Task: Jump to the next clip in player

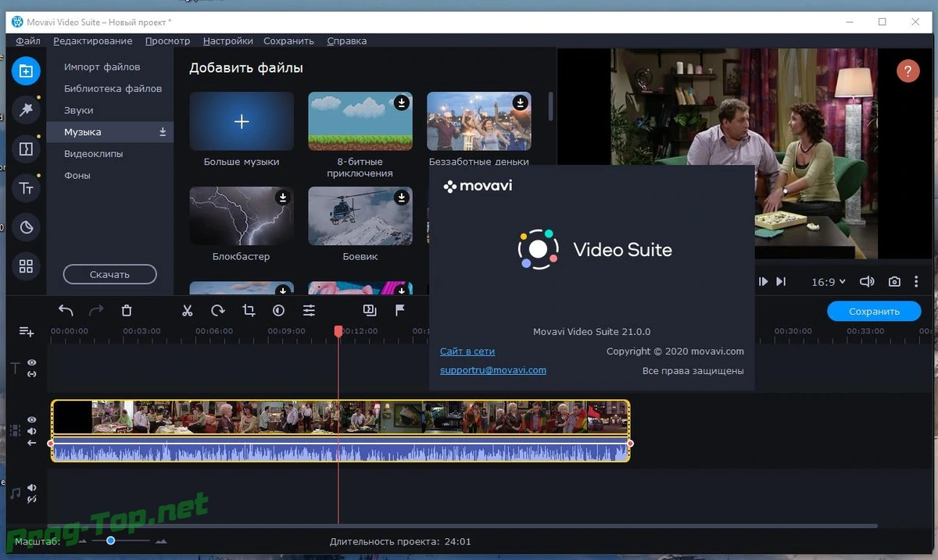Action: pyautogui.click(x=781, y=282)
